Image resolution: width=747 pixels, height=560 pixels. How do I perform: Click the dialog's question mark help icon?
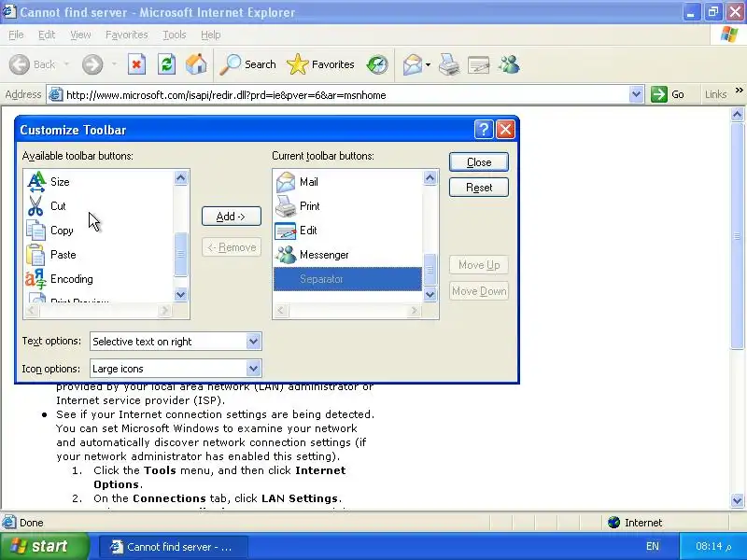click(x=484, y=129)
